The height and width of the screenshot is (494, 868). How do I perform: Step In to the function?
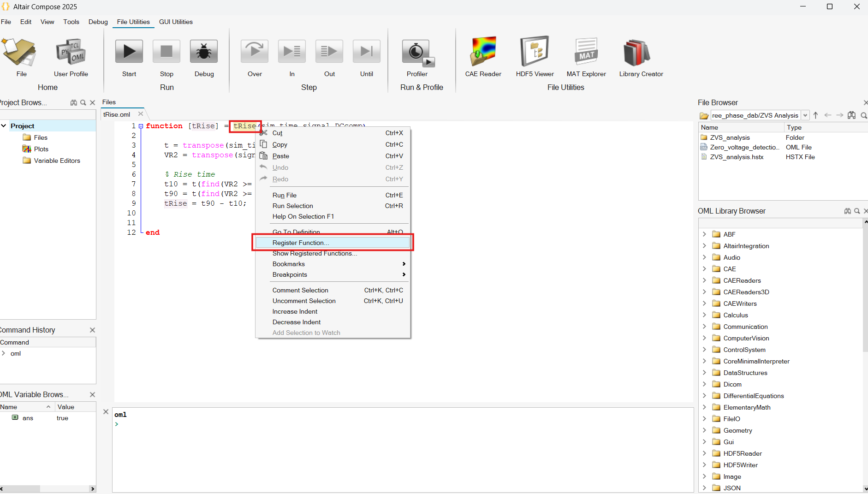click(x=291, y=51)
